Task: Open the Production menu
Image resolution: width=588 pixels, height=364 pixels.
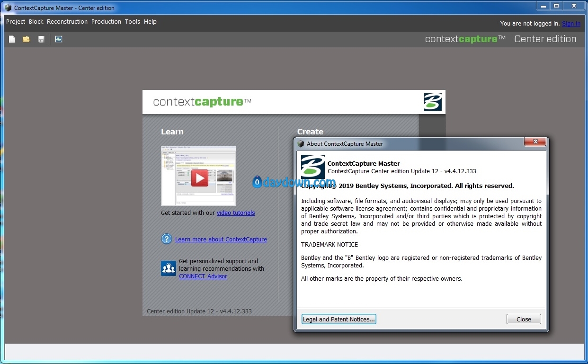Action: [106, 22]
